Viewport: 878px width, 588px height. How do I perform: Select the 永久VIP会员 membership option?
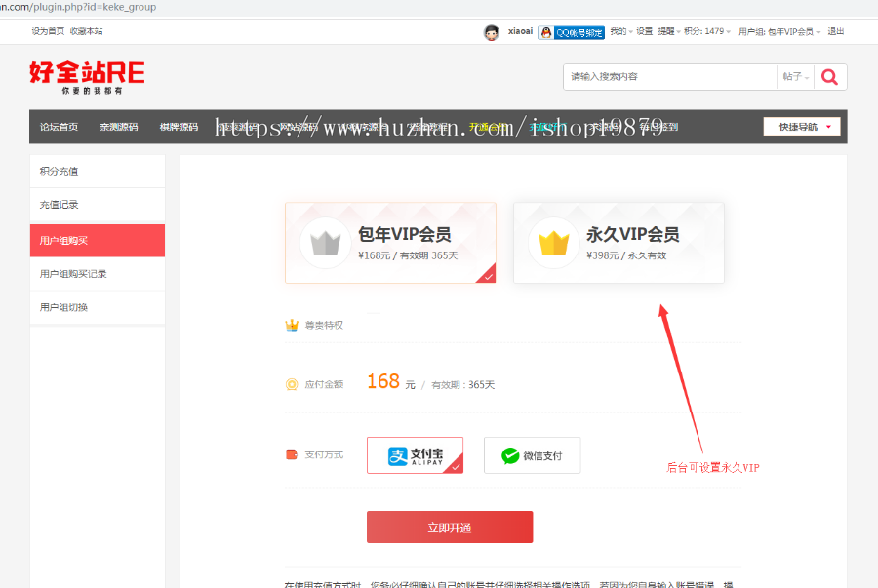click(x=619, y=242)
